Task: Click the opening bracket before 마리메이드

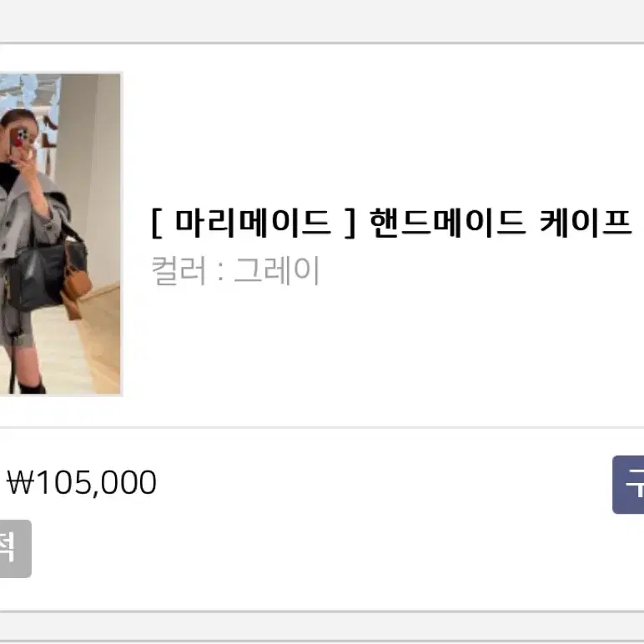Action: coord(157,223)
